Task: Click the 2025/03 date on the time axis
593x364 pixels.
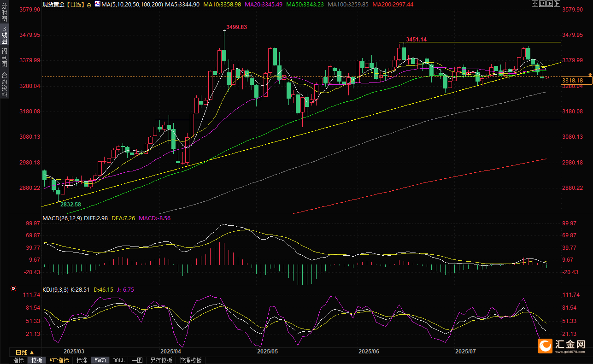Action: pyautogui.click(x=74, y=351)
